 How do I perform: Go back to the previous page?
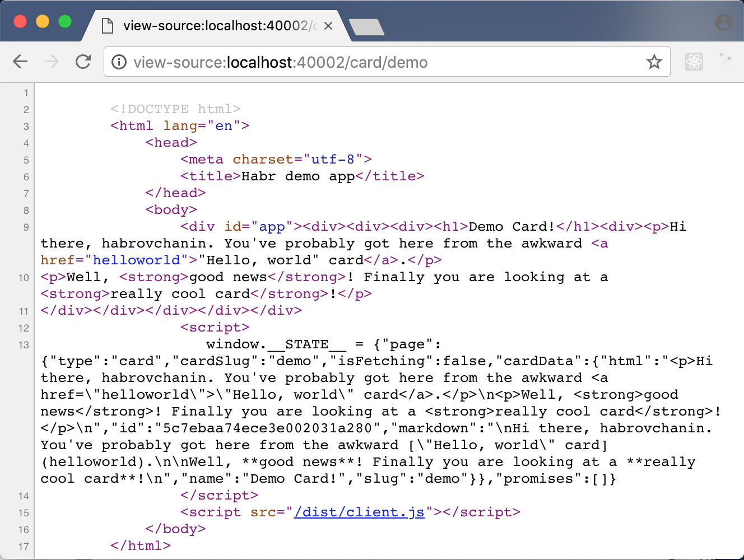(20, 62)
